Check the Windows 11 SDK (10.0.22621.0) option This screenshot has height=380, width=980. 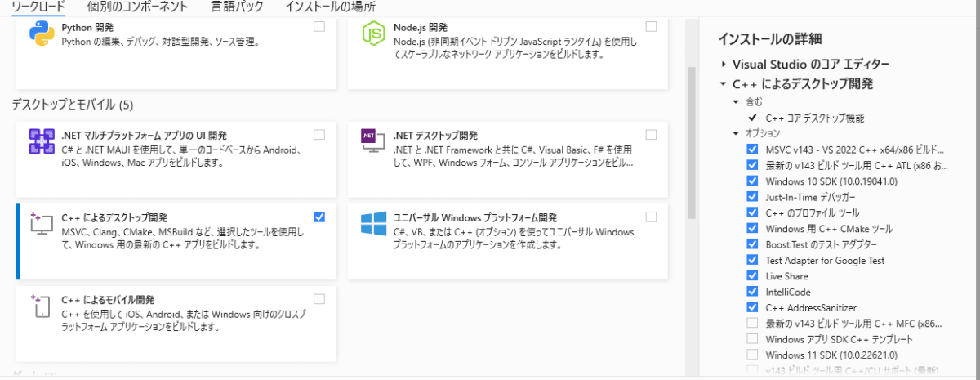click(x=752, y=354)
